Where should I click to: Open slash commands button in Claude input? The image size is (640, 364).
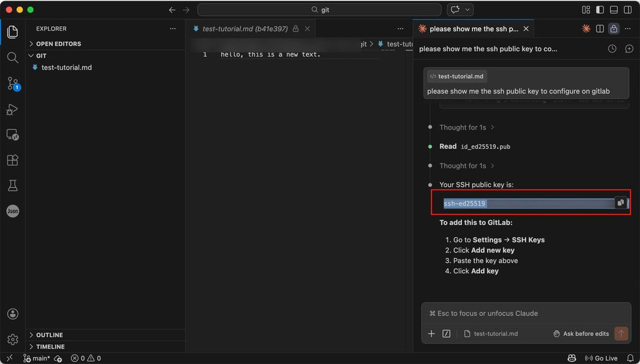(446, 334)
